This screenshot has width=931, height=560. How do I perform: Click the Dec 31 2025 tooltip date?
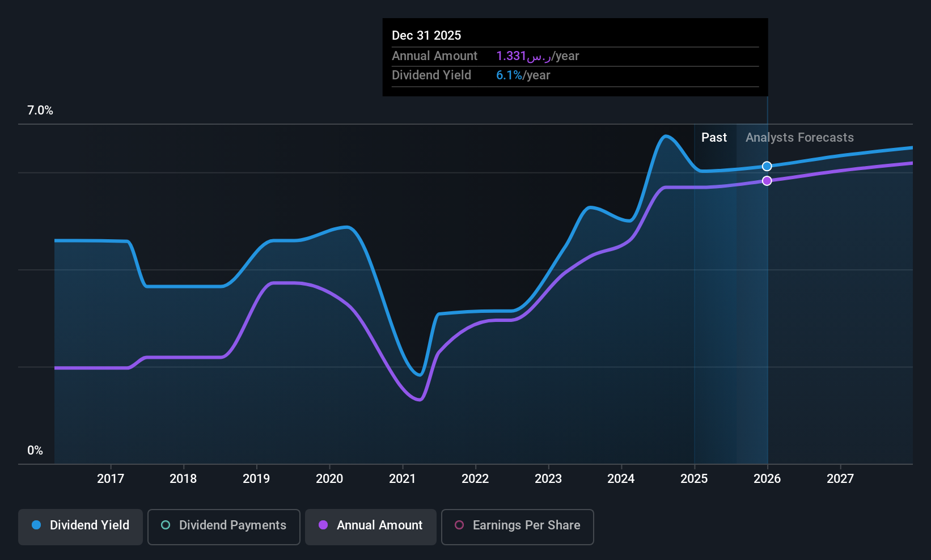426,36
